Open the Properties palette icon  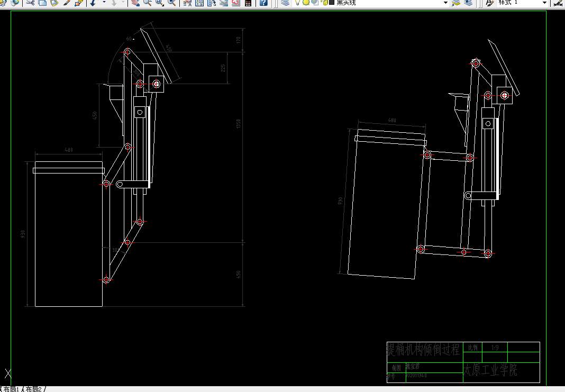(x=187, y=3)
